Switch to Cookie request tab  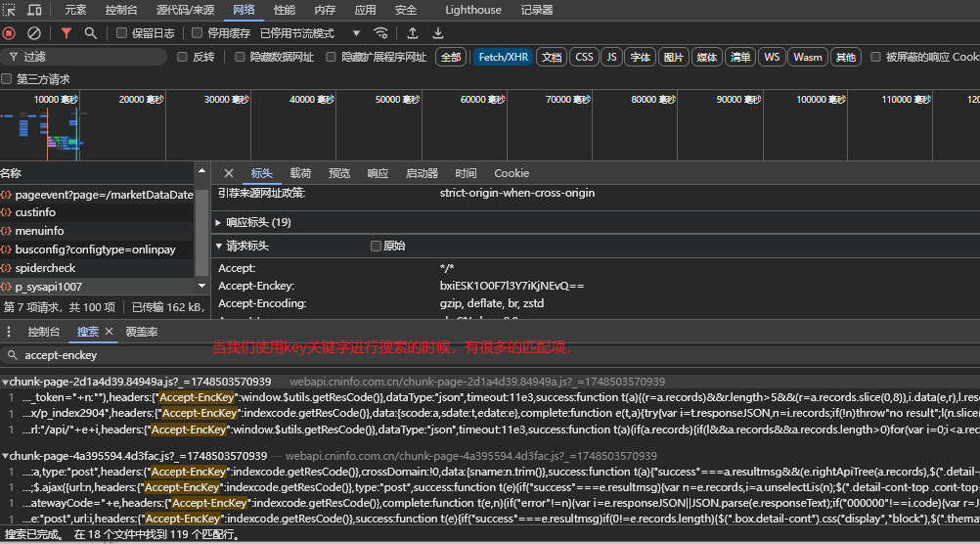click(512, 173)
